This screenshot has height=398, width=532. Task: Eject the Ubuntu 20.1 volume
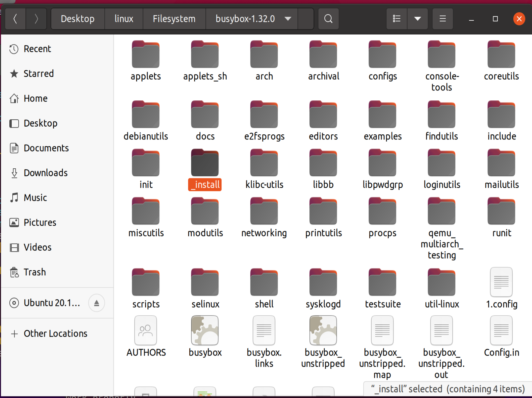97,303
